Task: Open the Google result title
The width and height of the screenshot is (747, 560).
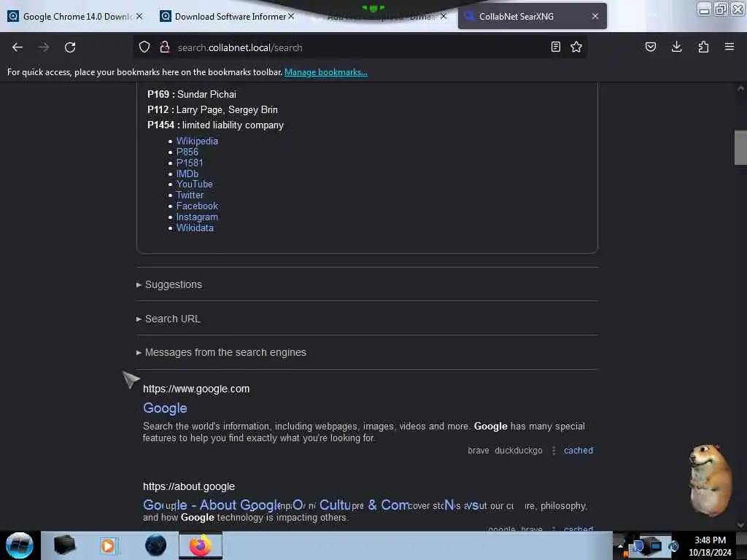Action: [x=165, y=408]
